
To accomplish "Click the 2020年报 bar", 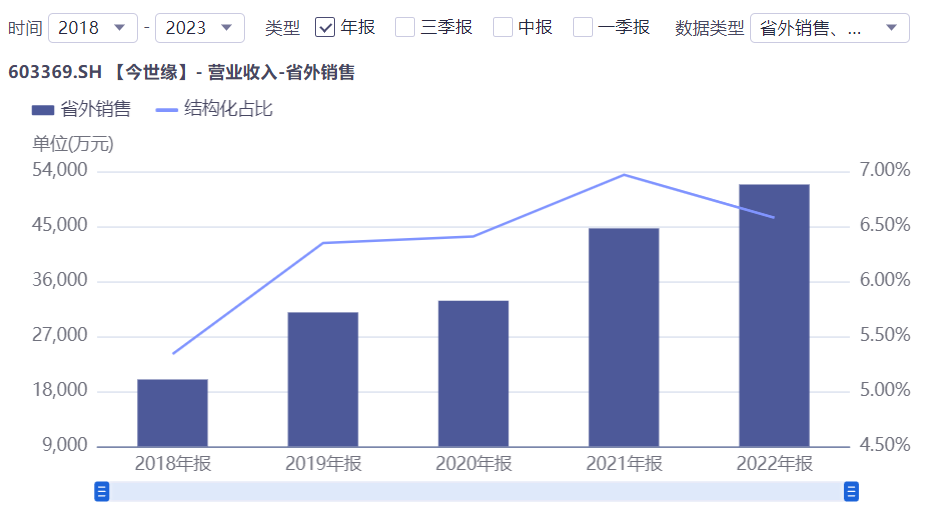I will tap(474, 374).
